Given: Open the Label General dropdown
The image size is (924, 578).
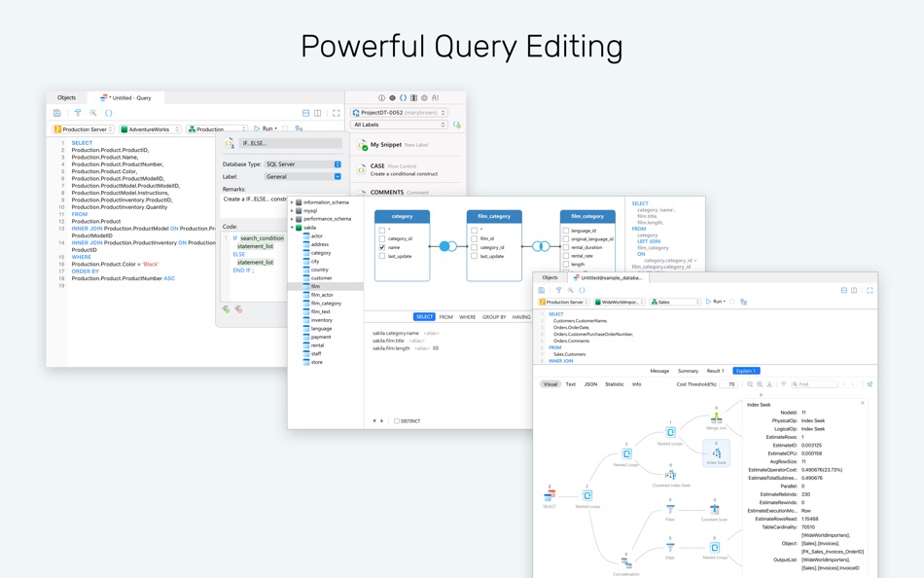Looking at the screenshot, I should (x=302, y=176).
